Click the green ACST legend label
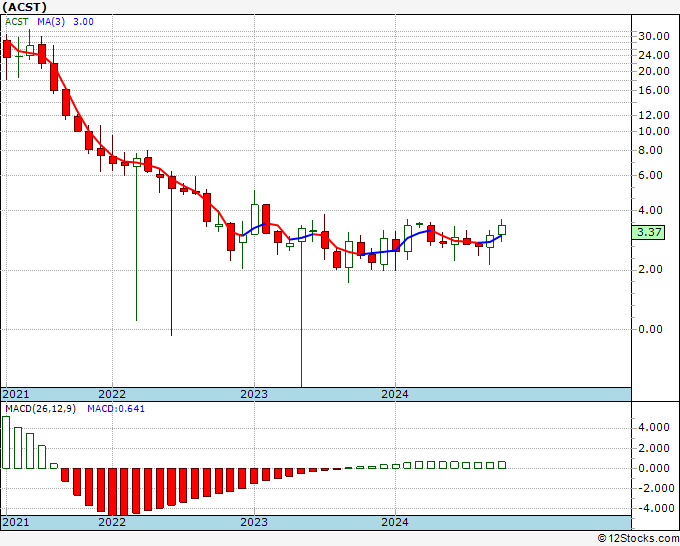The image size is (680, 546). (x=17, y=22)
